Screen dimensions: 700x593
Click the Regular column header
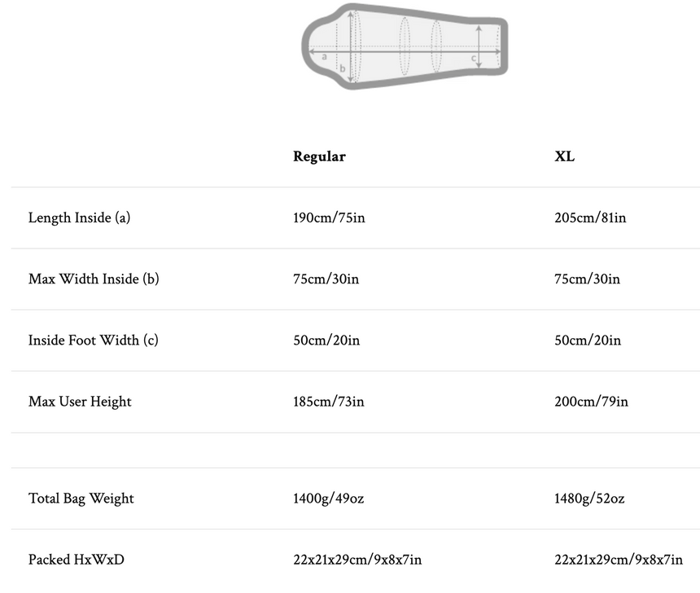tap(319, 156)
